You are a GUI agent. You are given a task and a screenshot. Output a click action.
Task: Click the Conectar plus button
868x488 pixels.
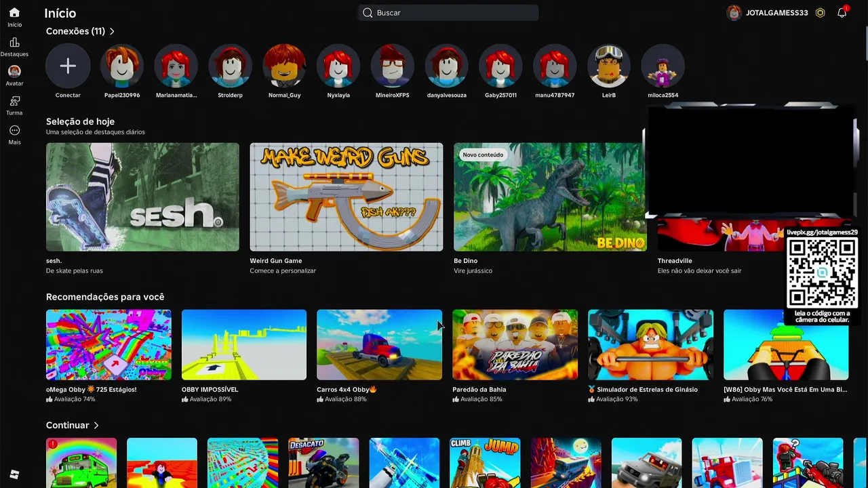(68, 66)
